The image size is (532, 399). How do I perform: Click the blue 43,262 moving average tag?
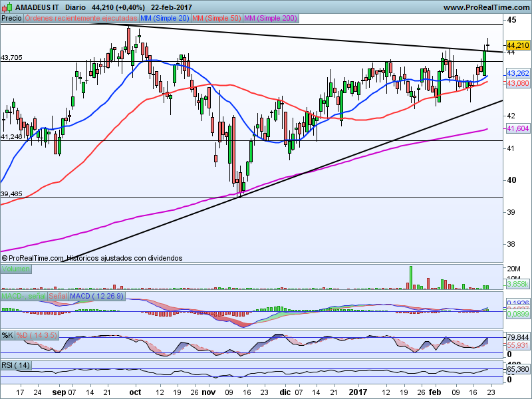(x=518, y=73)
